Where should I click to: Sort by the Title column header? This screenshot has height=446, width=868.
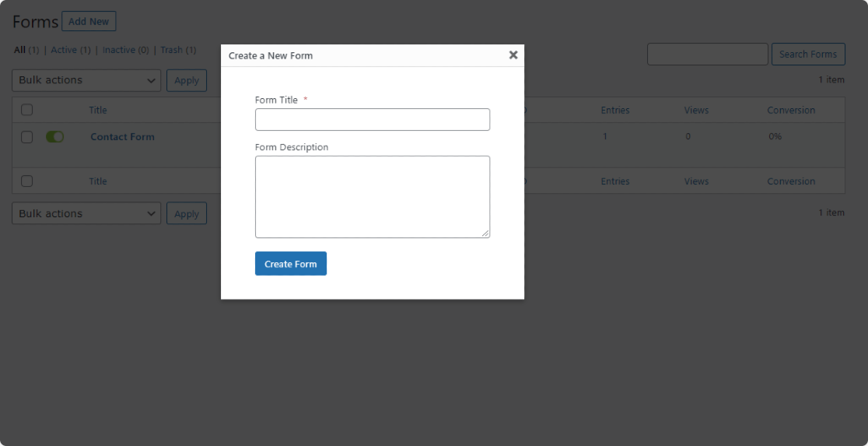[98, 111]
